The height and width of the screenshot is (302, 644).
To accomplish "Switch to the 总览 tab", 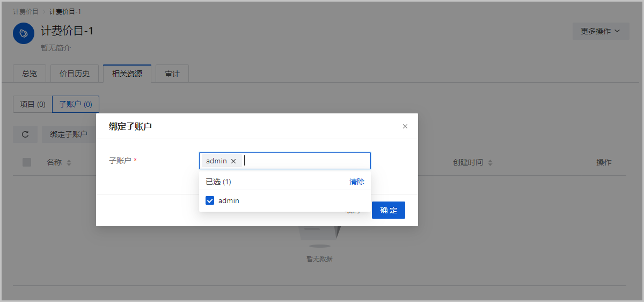I will [x=30, y=74].
